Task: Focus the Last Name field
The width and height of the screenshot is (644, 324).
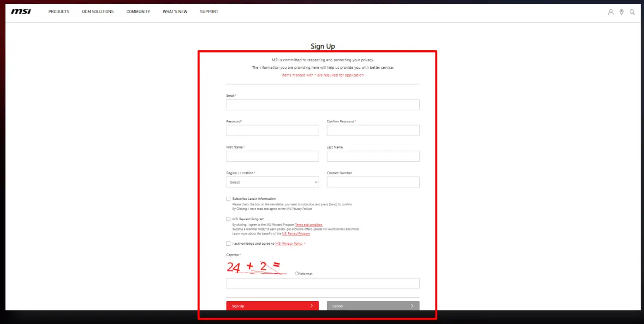Action: (373, 156)
